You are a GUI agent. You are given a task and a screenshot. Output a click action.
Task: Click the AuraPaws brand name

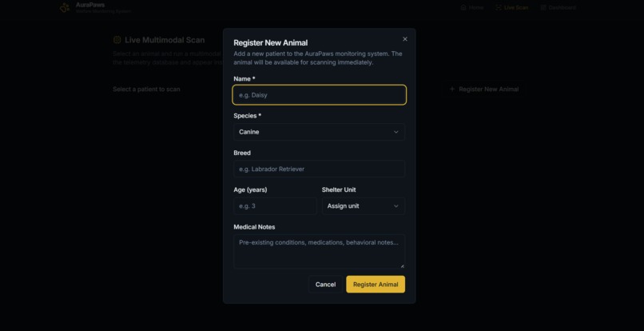[x=90, y=5]
